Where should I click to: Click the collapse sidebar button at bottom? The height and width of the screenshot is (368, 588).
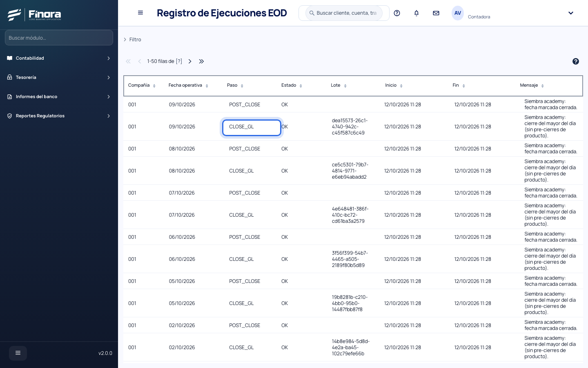click(18, 353)
